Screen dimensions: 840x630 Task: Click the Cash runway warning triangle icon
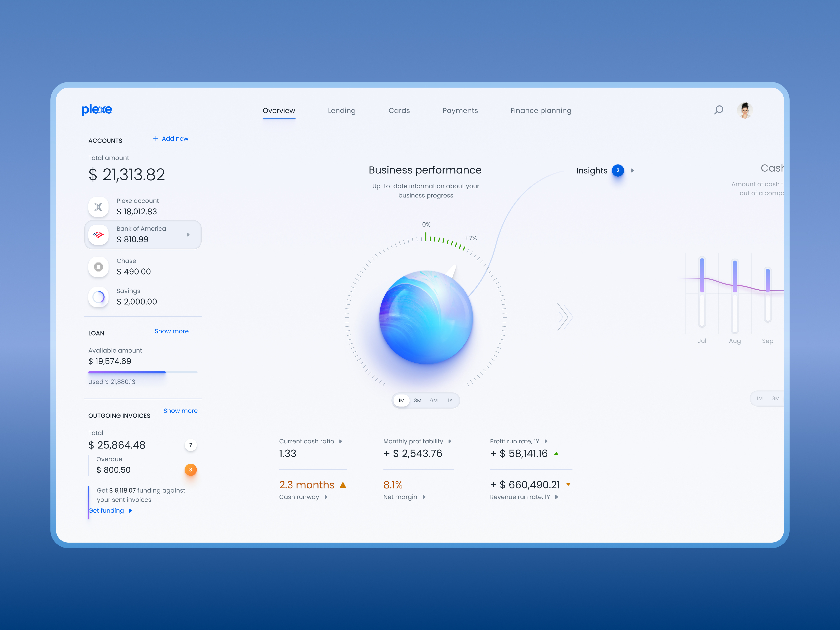pyautogui.click(x=343, y=485)
